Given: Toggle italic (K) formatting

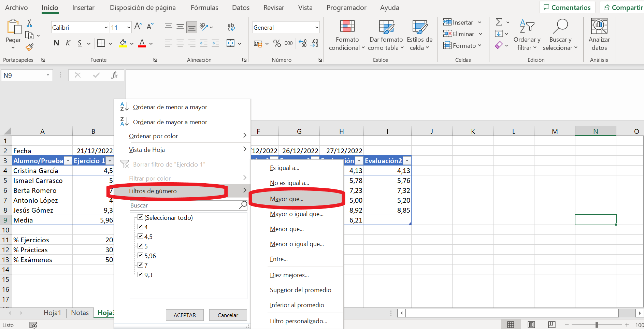Looking at the screenshot, I should pyautogui.click(x=68, y=43).
